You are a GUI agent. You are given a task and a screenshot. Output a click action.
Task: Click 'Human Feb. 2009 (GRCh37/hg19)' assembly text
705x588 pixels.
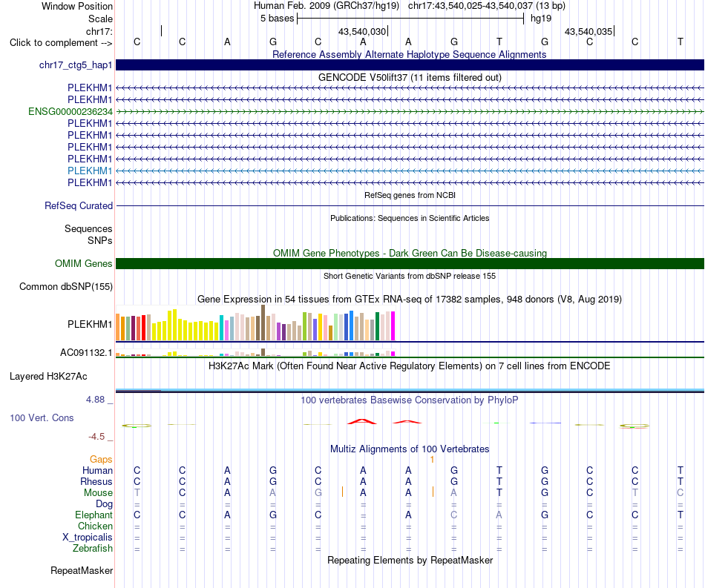click(327, 6)
